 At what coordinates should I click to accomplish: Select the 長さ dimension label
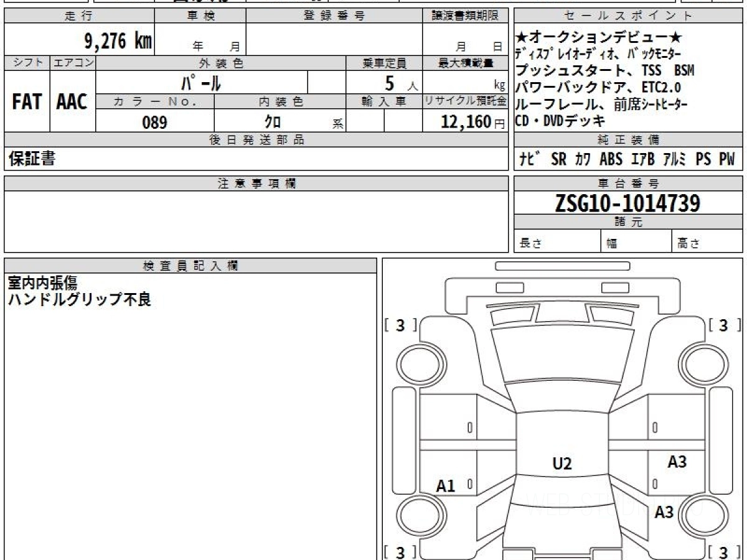point(530,244)
